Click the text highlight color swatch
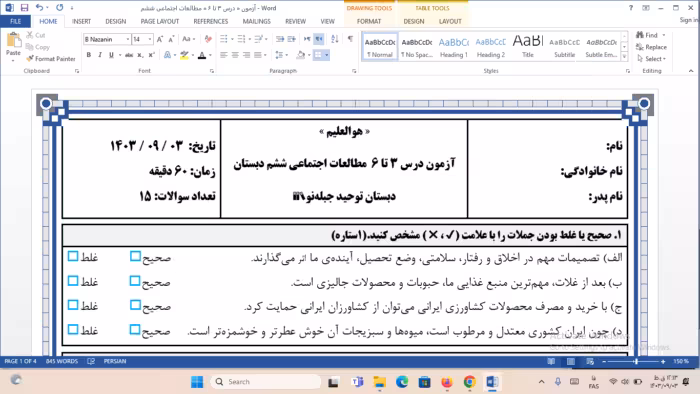 pos(184,55)
